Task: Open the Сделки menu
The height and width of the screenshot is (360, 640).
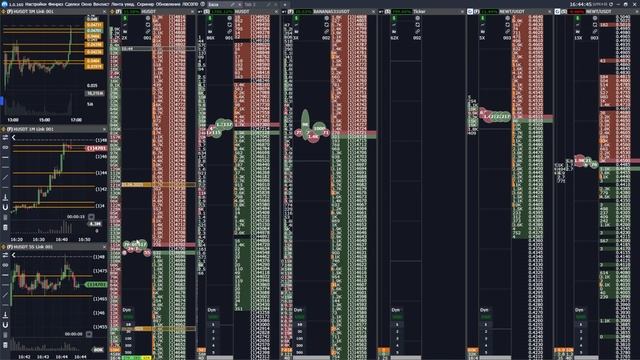Action: [72, 4]
